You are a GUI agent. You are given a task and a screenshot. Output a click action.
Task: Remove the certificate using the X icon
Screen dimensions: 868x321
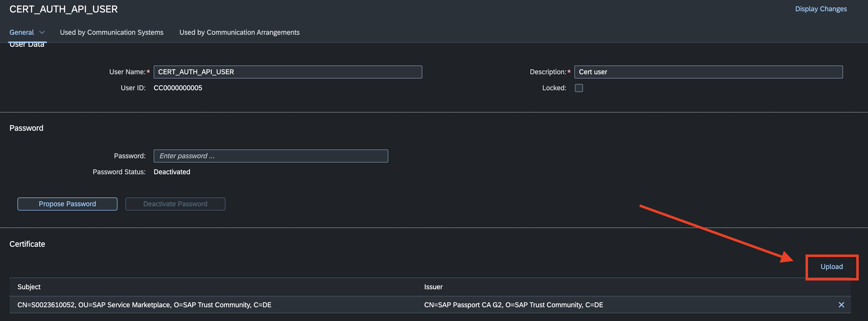tap(841, 304)
